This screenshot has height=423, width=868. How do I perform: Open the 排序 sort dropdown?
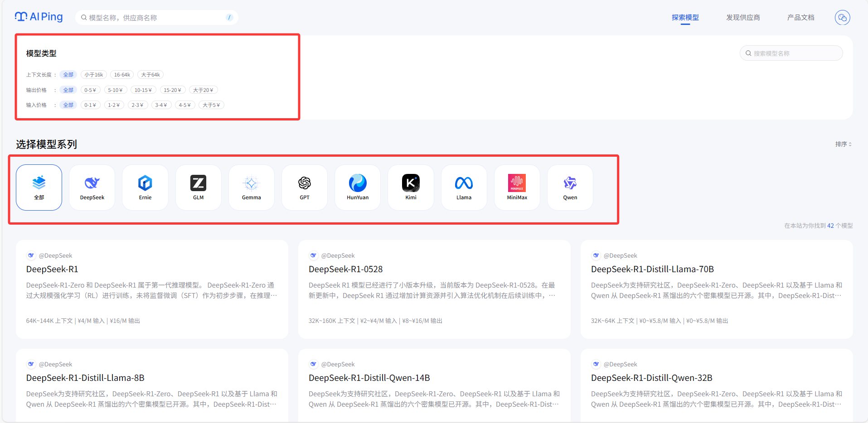pyautogui.click(x=843, y=144)
